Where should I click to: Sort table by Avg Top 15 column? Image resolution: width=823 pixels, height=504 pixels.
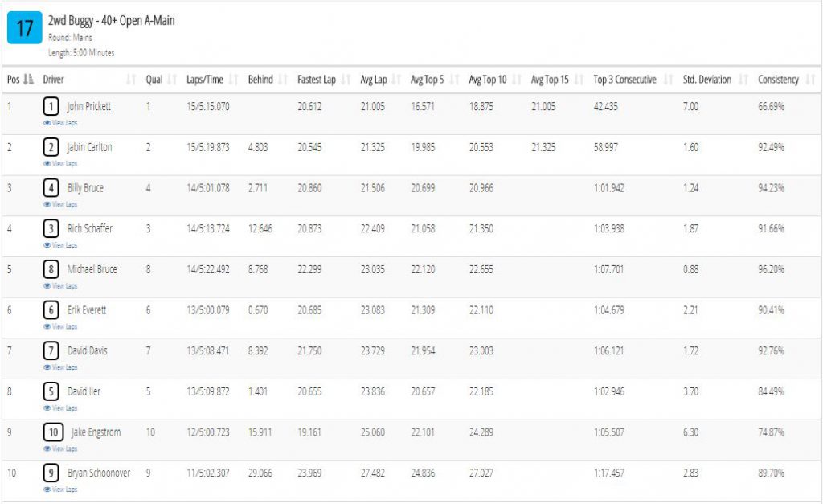coord(579,80)
